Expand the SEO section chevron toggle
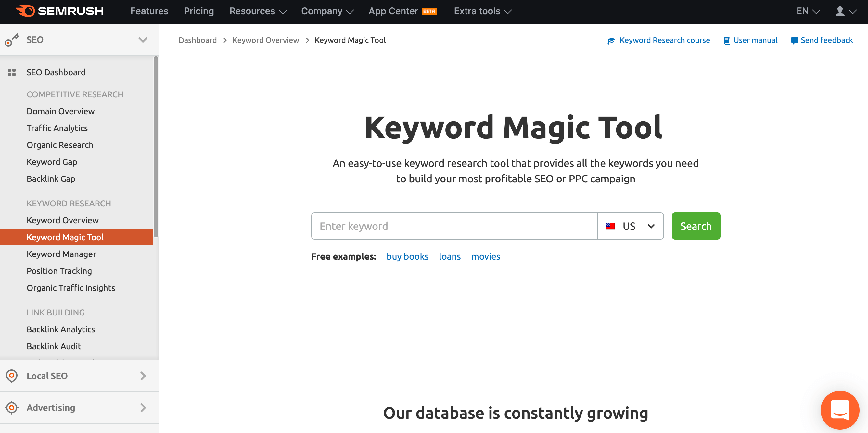The height and width of the screenshot is (433, 868). click(143, 40)
